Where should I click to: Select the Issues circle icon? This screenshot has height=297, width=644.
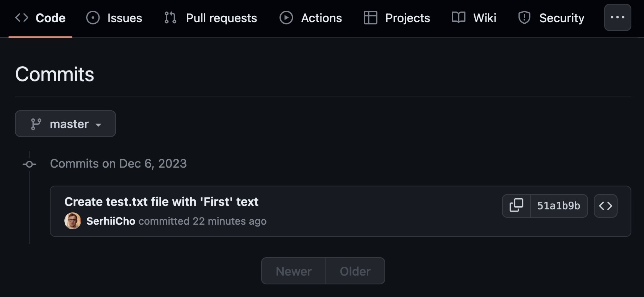tap(93, 17)
